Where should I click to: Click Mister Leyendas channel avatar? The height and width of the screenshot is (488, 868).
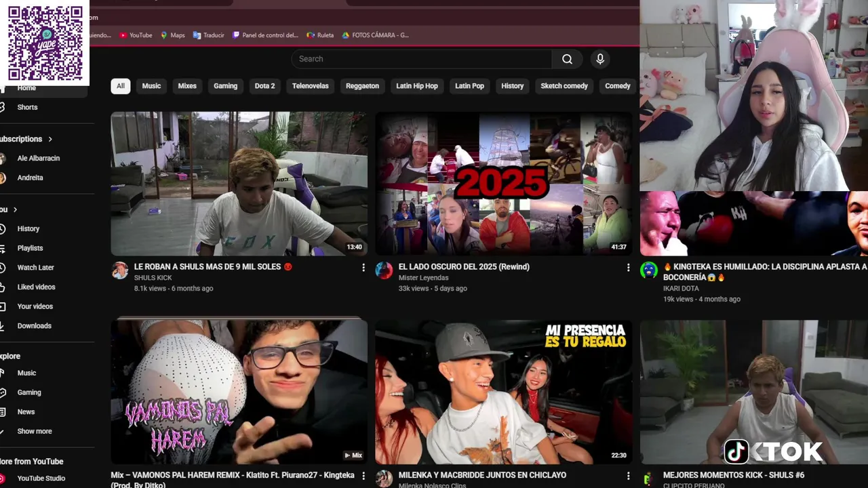coord(384,270)
